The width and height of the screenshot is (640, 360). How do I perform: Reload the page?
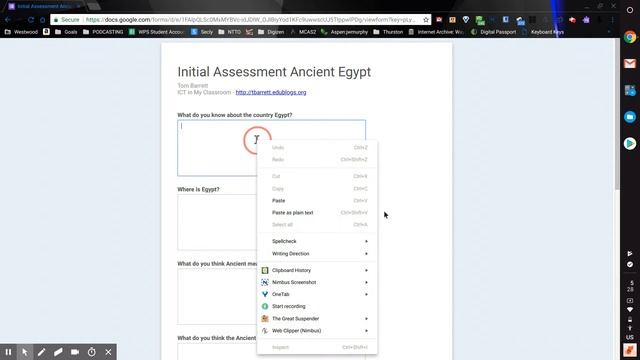pyautogui.click(x=31, y=20)
